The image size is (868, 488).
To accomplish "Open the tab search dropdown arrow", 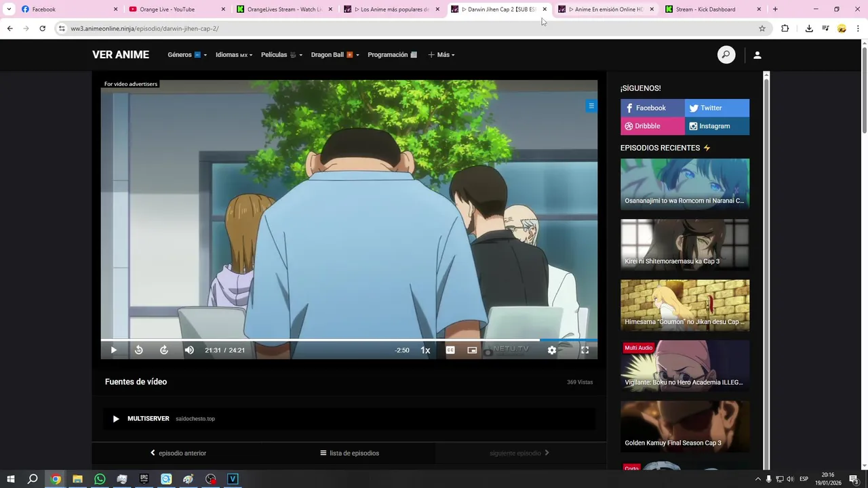I will 9,9.
